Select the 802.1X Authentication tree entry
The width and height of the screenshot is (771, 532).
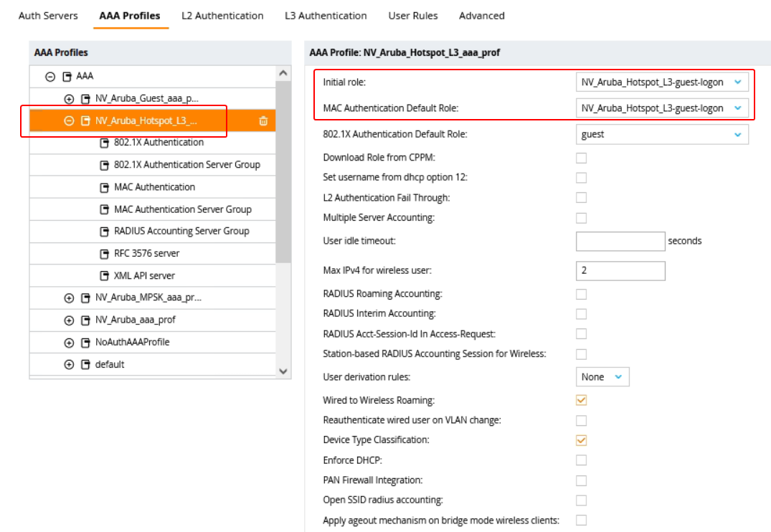pos(159,143)
